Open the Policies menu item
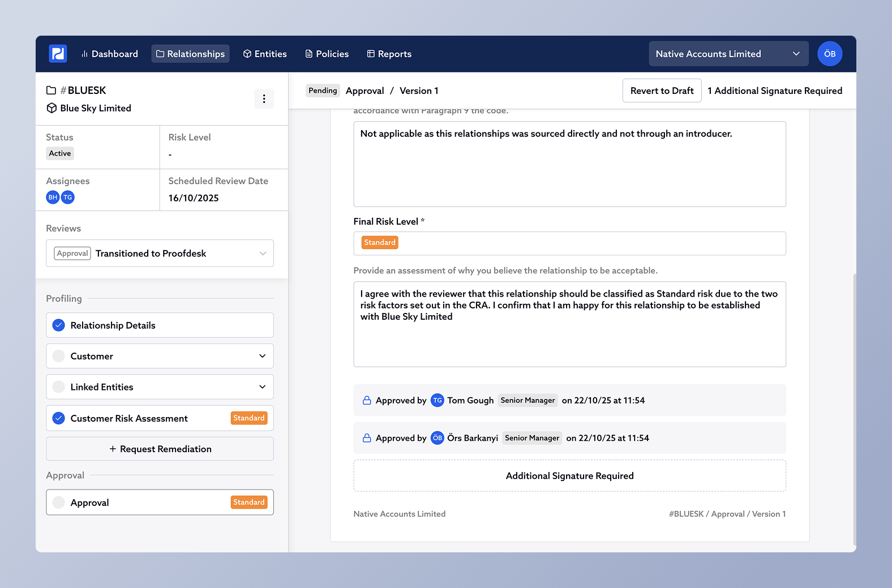The width and height of the screenshot is (892, 588). click(x=327, y=54)
